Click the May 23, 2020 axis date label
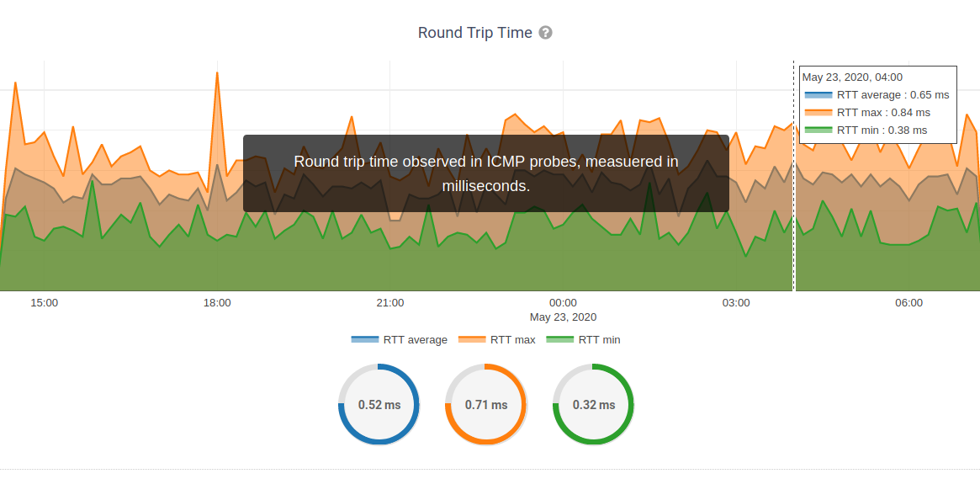The height and width of the screenshot is (479, 980). pyautogui.click(x=563, y=317)
